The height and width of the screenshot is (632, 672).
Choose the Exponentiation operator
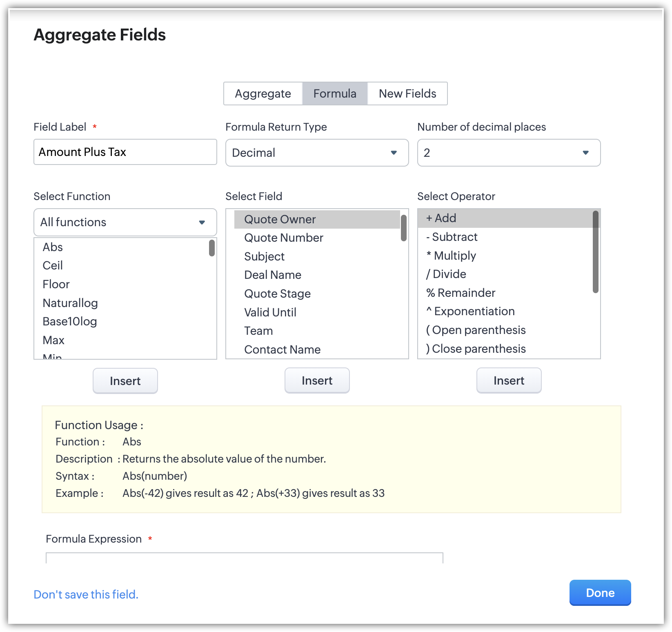470,311
